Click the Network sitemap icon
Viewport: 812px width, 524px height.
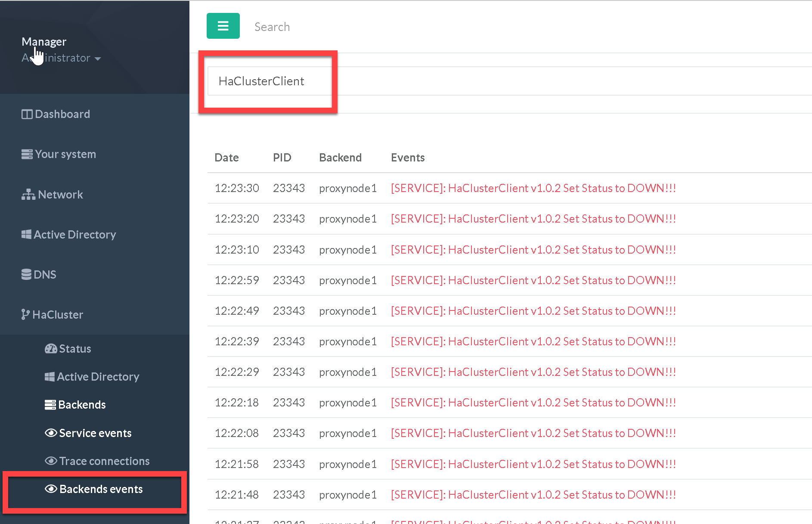(x=28, y=195)
